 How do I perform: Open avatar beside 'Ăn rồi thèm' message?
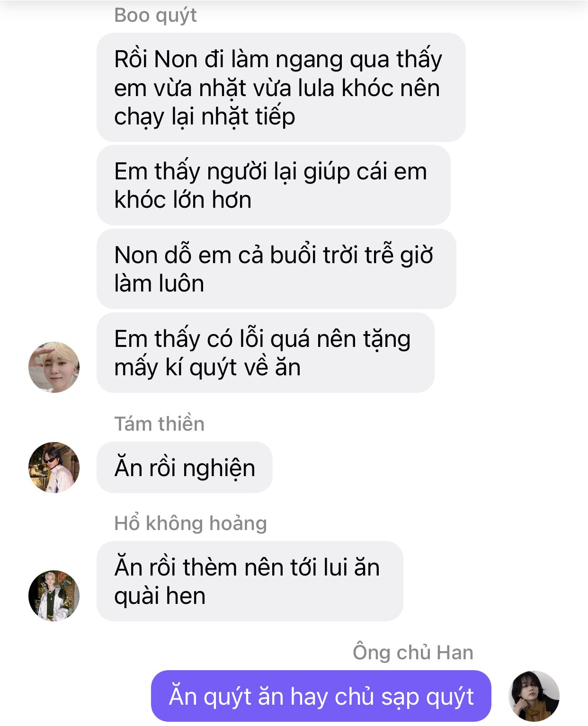click(x=54, y=595)
